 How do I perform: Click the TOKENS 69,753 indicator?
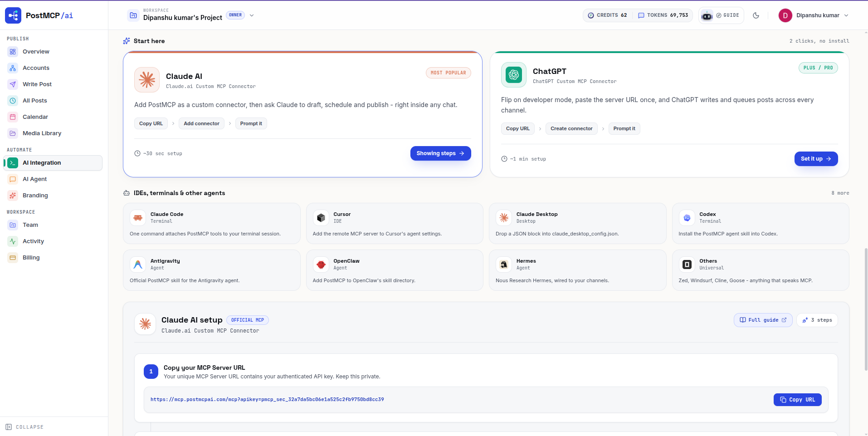(x=663, y=15)
